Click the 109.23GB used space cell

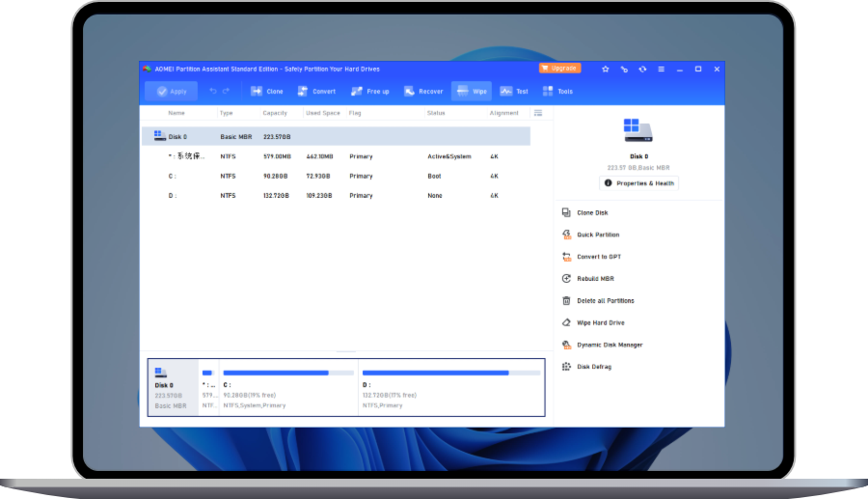pos(319,196)
